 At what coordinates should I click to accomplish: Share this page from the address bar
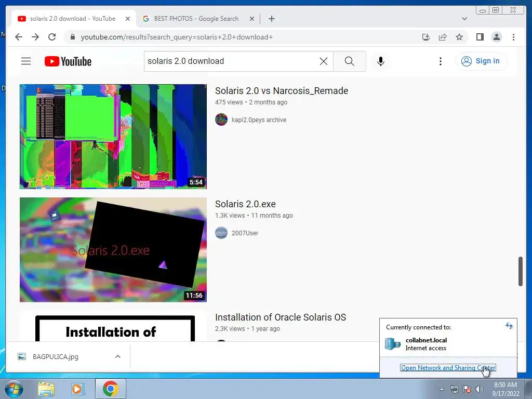443,37
